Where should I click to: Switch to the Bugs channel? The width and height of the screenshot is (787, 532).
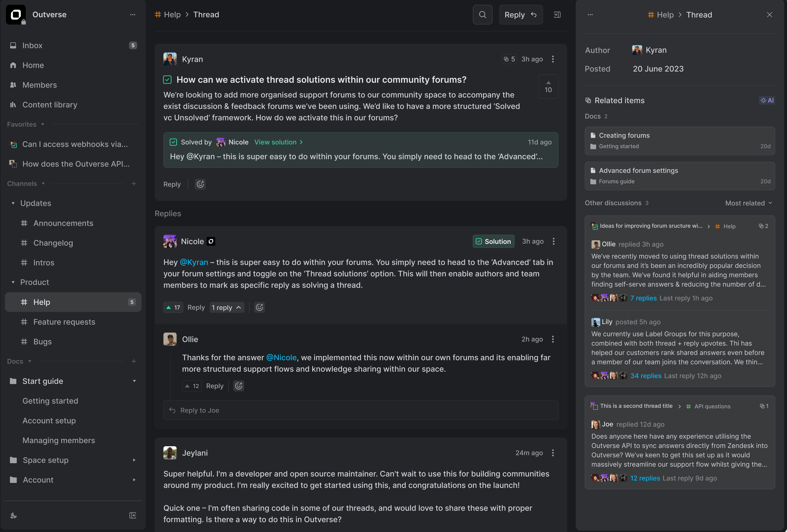[42, 341]
